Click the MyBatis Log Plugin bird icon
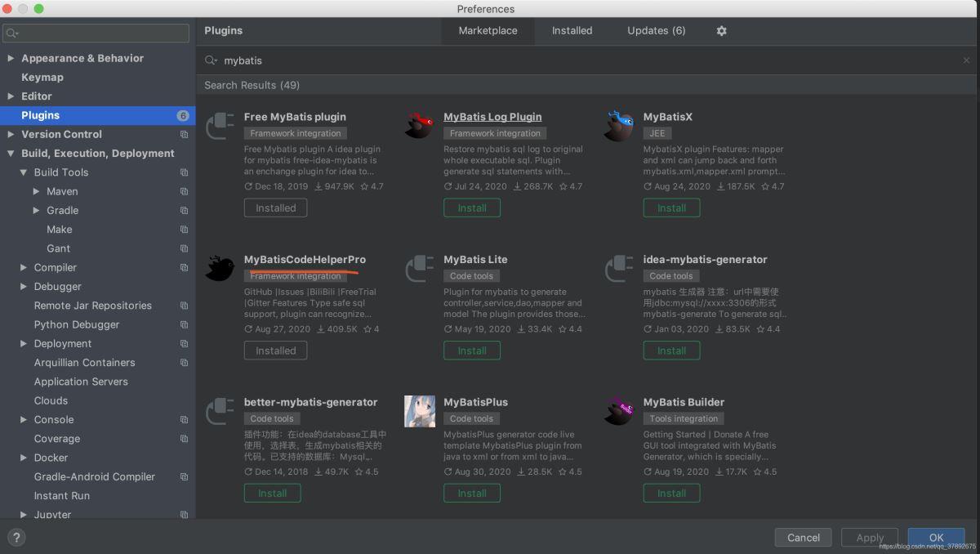The width and height of the screenshot is (980, 554). pyautogui.click(x=419, y=125)
